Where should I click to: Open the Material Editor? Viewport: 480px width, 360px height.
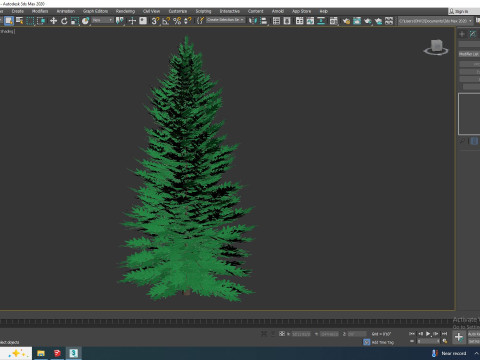[x=334, y=21]
